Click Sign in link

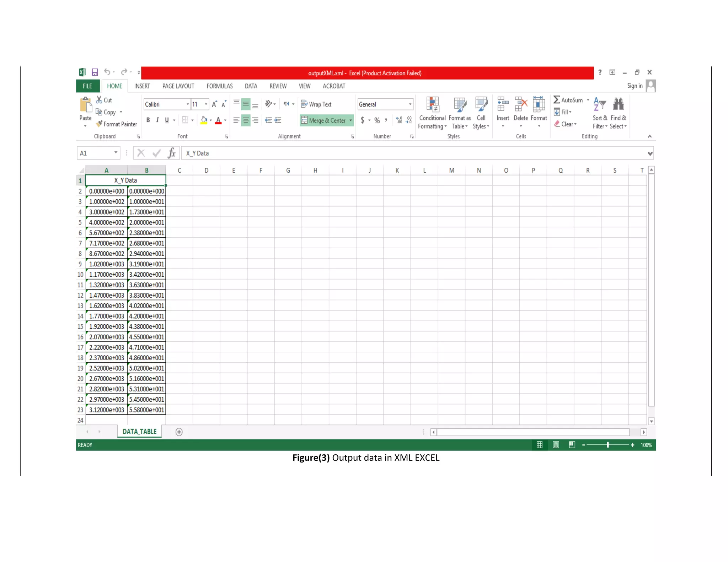click(635, 86)
